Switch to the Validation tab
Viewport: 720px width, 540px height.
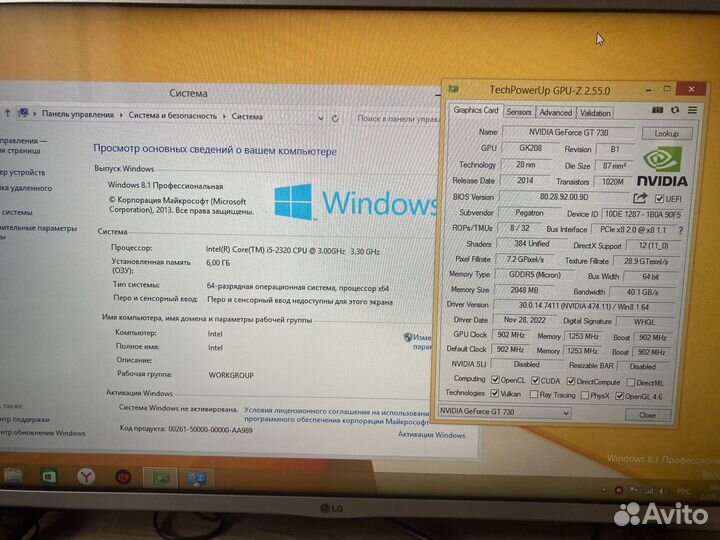(595, 113)
